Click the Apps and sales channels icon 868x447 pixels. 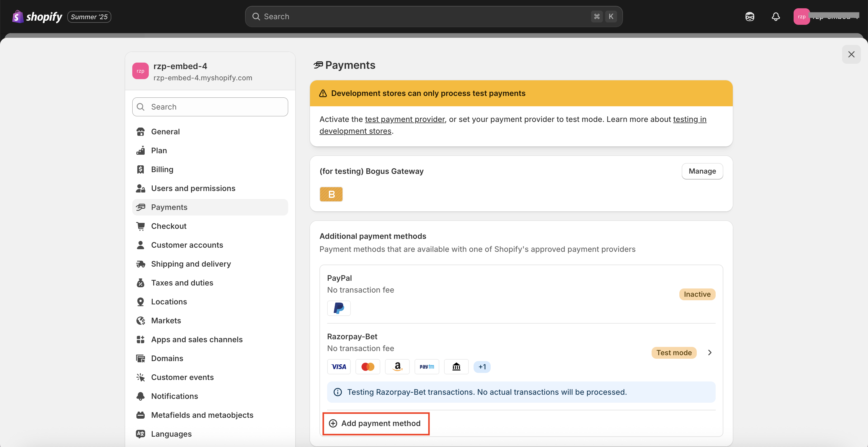[141, 339]
